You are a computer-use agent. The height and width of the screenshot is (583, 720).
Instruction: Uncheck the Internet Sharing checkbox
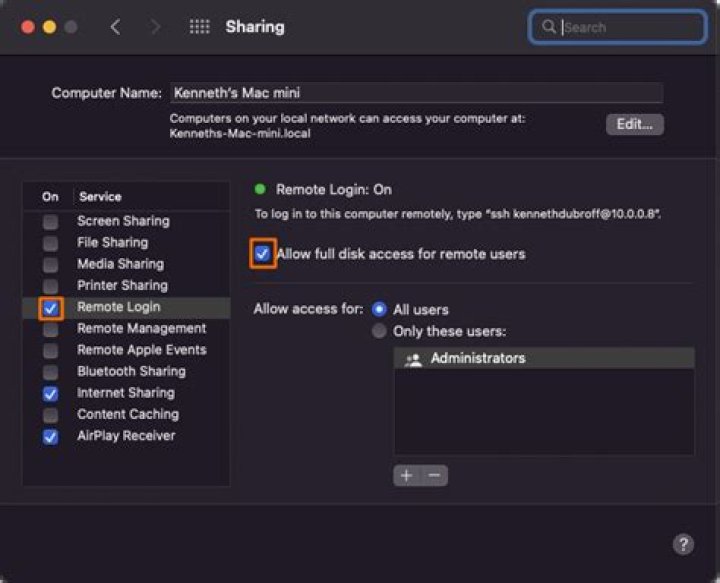(x=50, y=394)
